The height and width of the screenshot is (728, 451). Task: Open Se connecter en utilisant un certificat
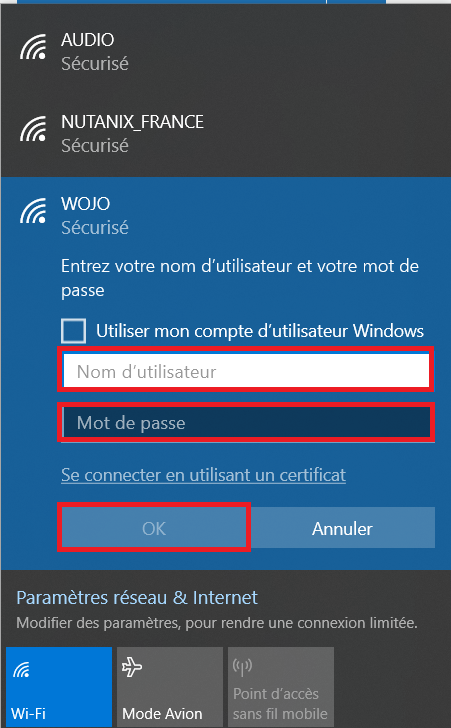203,475
